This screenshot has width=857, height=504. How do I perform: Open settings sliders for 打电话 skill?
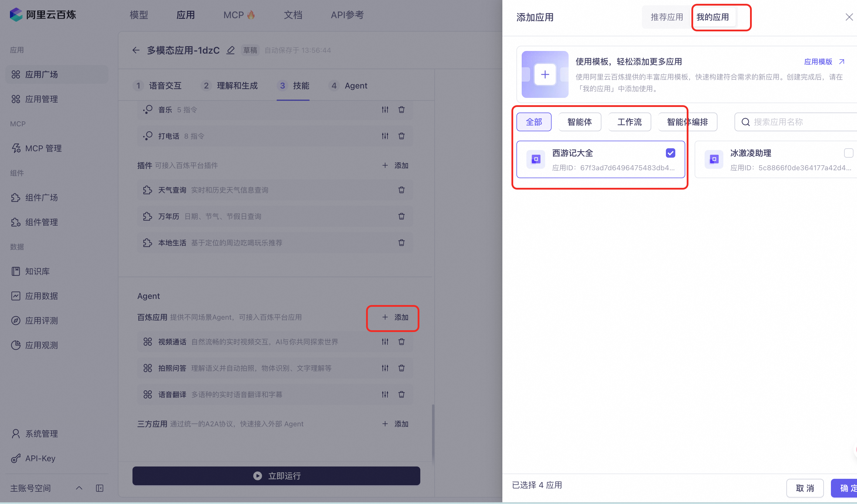pyautogui.click(x=385, y=136)
